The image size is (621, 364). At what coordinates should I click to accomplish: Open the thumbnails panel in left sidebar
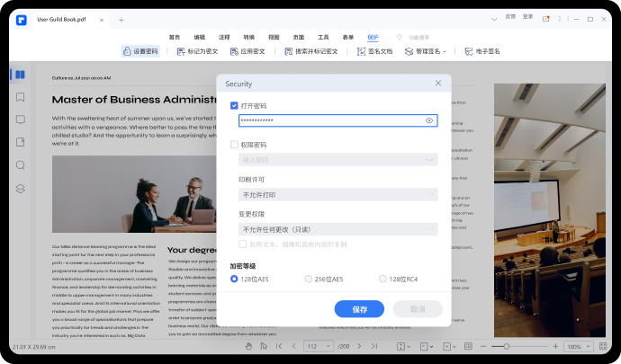point(20,75)
